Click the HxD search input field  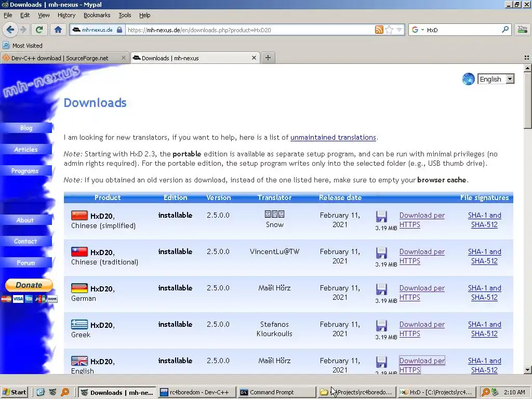click(463, 30)
